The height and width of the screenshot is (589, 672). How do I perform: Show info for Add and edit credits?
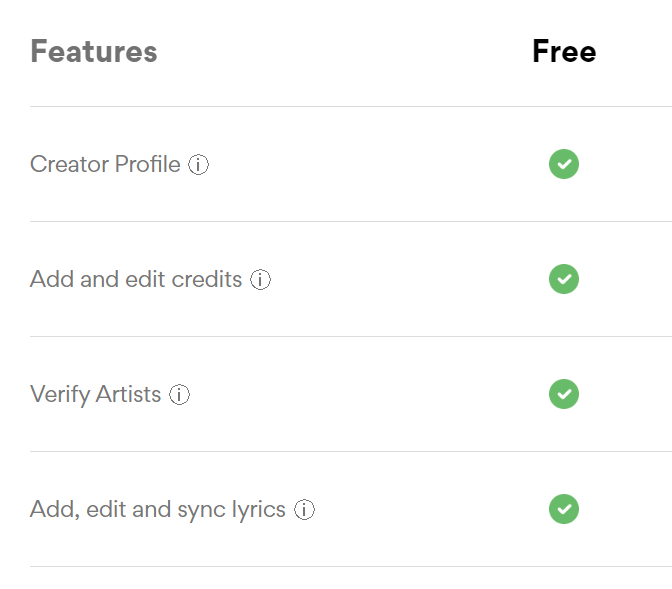coord(261,279)
